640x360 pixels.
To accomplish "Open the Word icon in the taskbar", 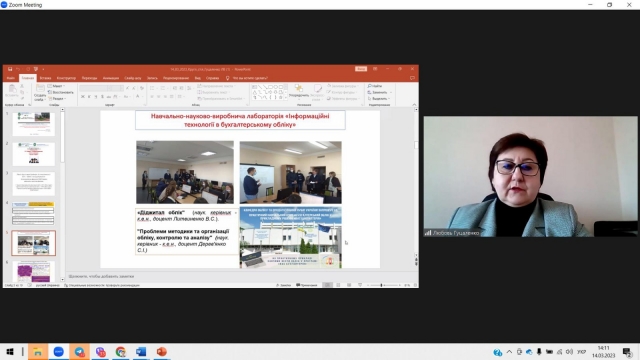I will tap(141, 351).
